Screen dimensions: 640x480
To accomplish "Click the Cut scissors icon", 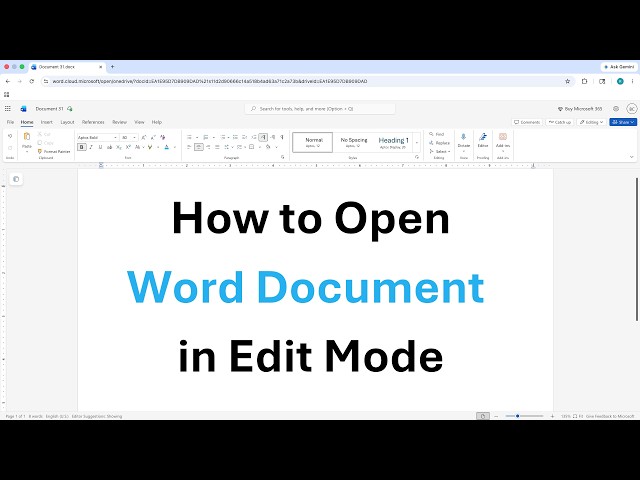I will pos(40,134).
